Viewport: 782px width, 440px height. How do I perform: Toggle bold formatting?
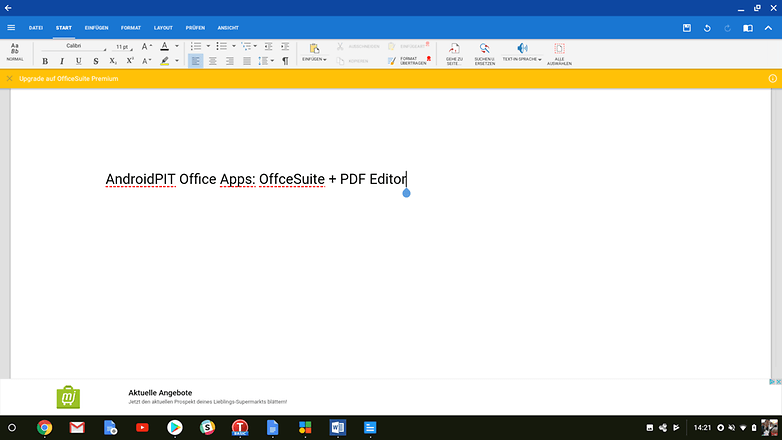pos(45,61)
